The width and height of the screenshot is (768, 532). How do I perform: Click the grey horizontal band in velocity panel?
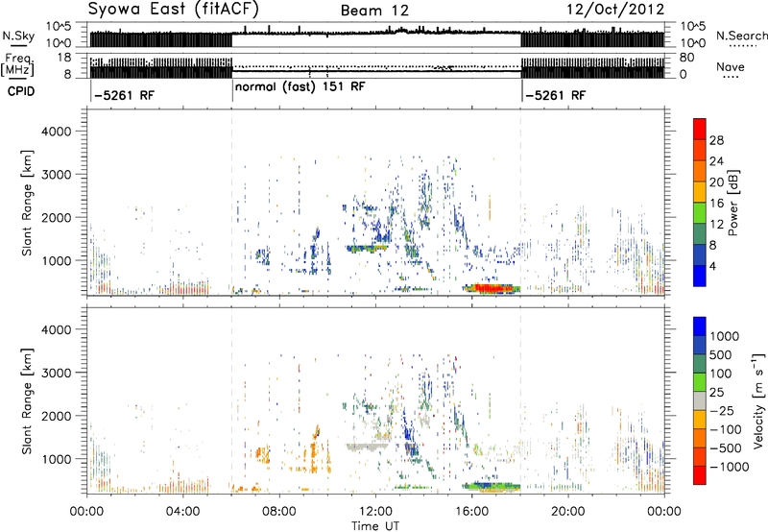(368, 447)
